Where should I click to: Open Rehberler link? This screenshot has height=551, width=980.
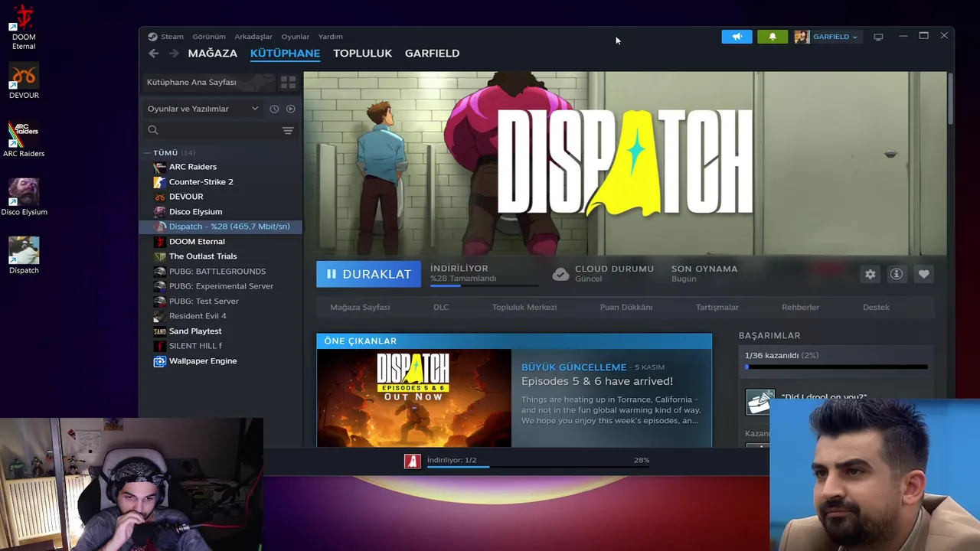[x=800, y=307]
